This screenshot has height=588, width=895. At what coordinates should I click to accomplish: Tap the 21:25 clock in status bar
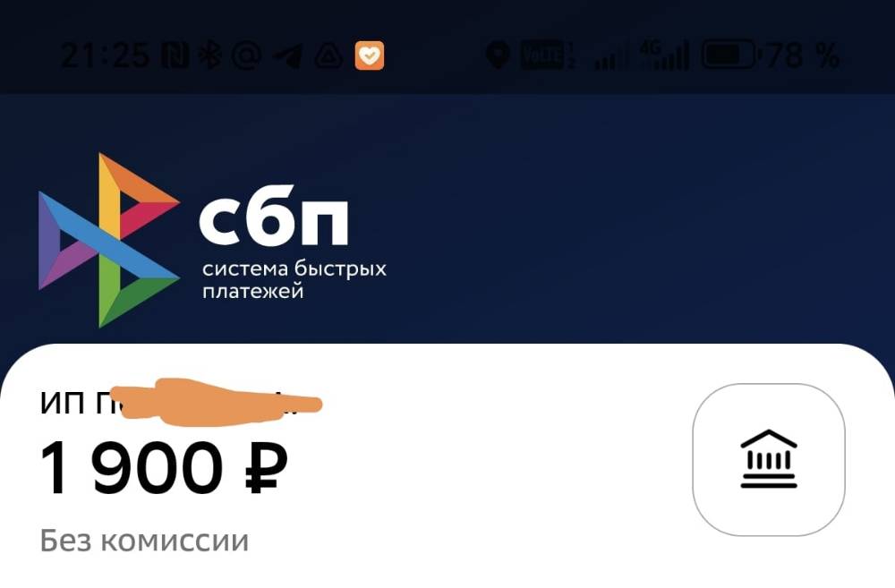[x=106, y=56]
